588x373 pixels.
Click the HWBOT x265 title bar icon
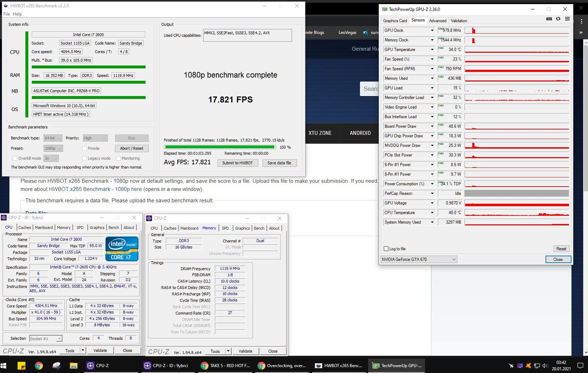click(x=6, y=6)
